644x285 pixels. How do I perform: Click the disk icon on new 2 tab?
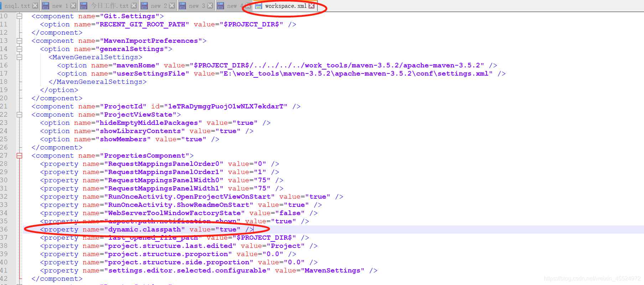coord(144,6)
